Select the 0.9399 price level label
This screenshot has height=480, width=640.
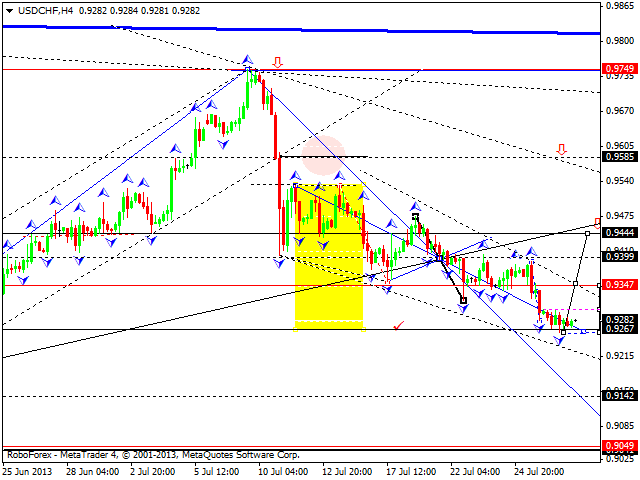point(619,257)
